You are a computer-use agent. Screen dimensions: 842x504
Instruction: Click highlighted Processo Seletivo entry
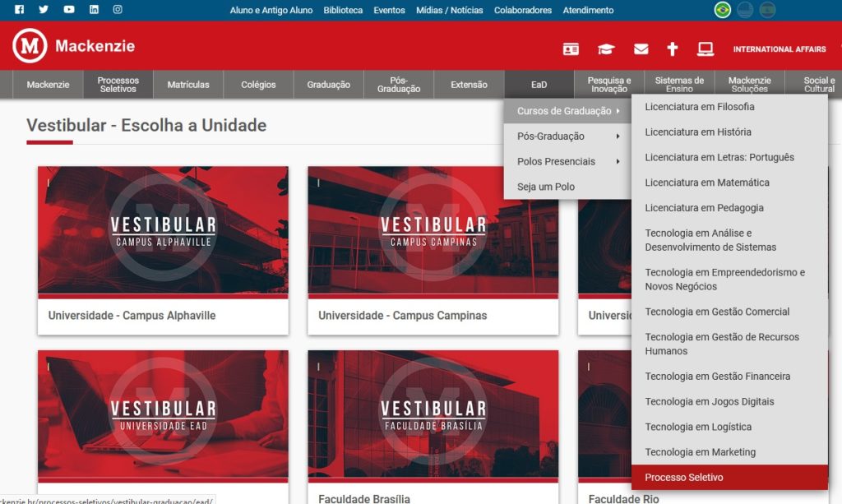click(x=729, y=477)
